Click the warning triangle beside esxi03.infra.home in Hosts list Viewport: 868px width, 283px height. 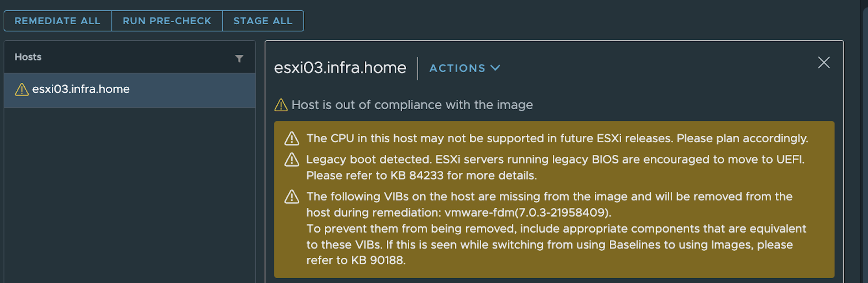22,89
